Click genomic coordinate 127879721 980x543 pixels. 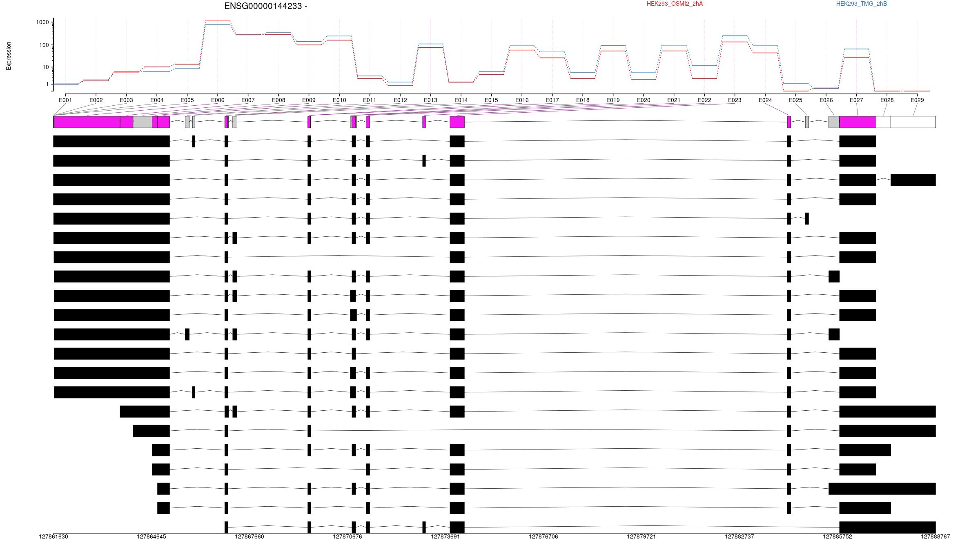tap(641, 536)
